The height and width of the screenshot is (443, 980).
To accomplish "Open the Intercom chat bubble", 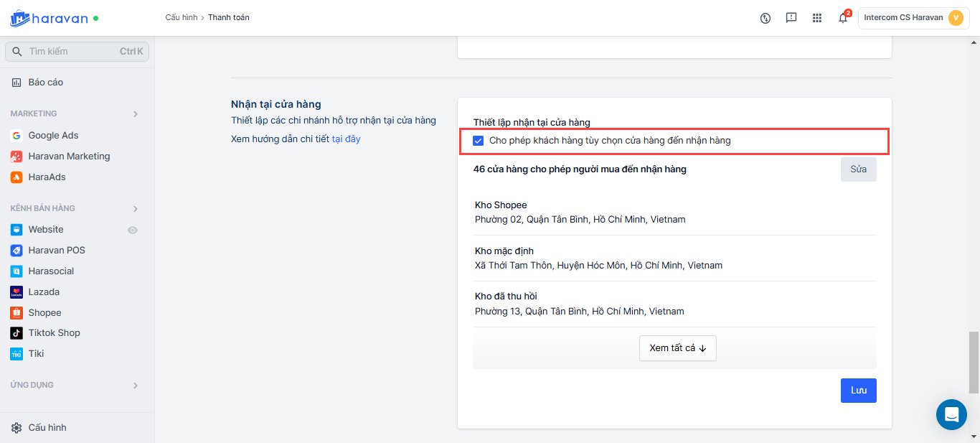I will [951, 414].
